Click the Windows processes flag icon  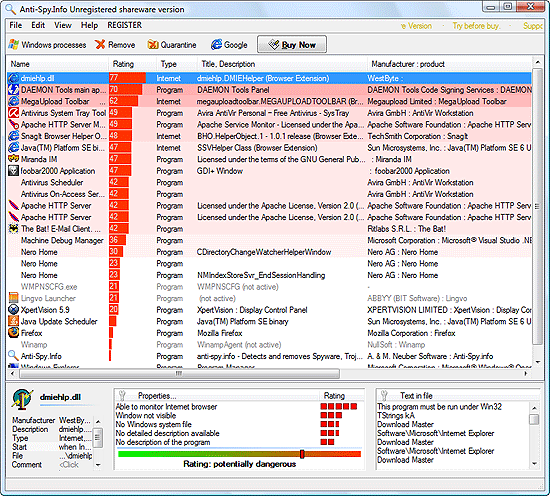[14, 45]
